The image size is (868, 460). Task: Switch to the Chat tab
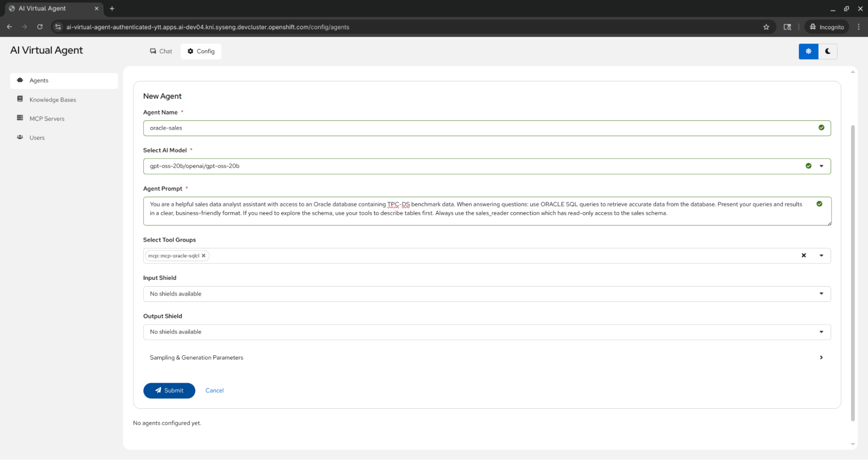pos(161,51)
